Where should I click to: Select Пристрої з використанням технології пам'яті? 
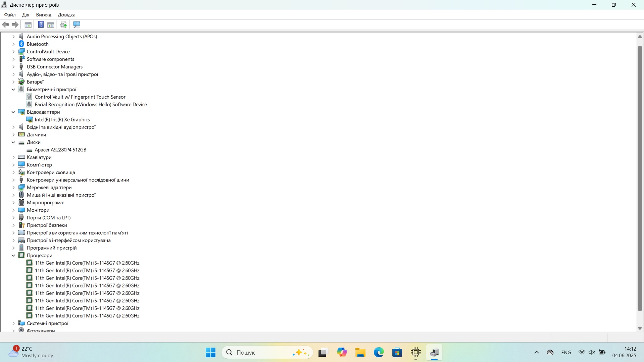[77, 233]
